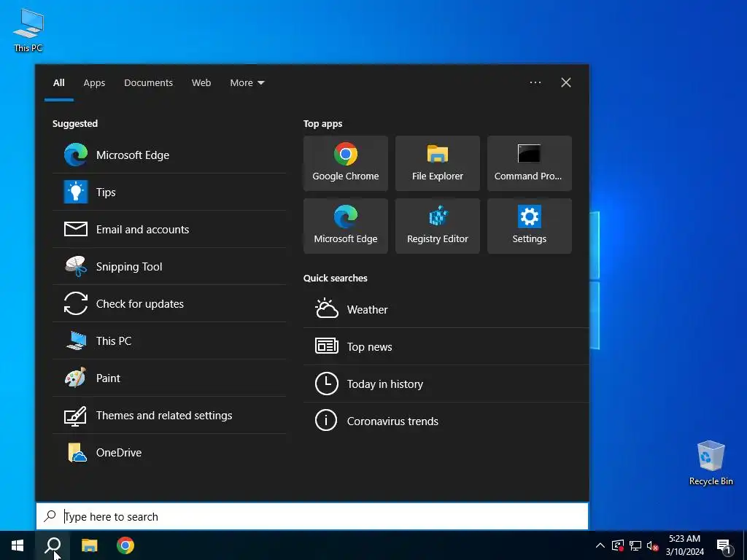Open File Explorer from the taskbar

(x=89, y=545)
